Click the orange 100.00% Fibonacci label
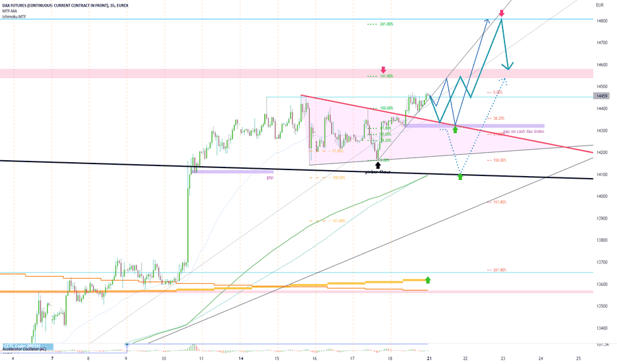Image resolution: width=617 pixels, height=364 pixels. (x=339, y=177)
